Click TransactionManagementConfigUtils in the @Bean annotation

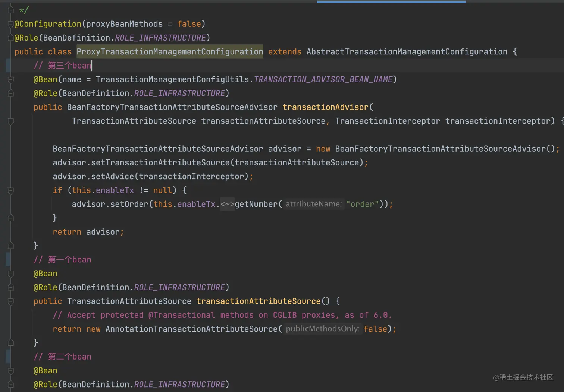172,80
